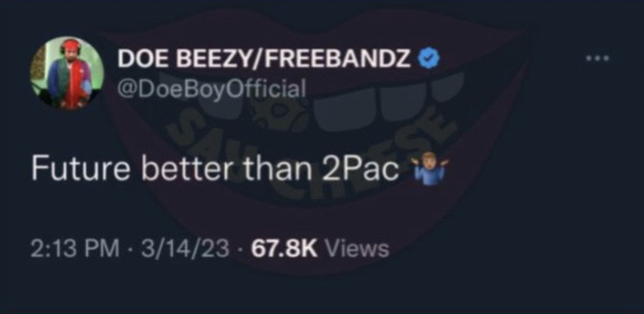The width and height of the screenshot is (644, 314).
Task: Open the @DoeBoyOfficial handle link
Action: pos(212,89)
